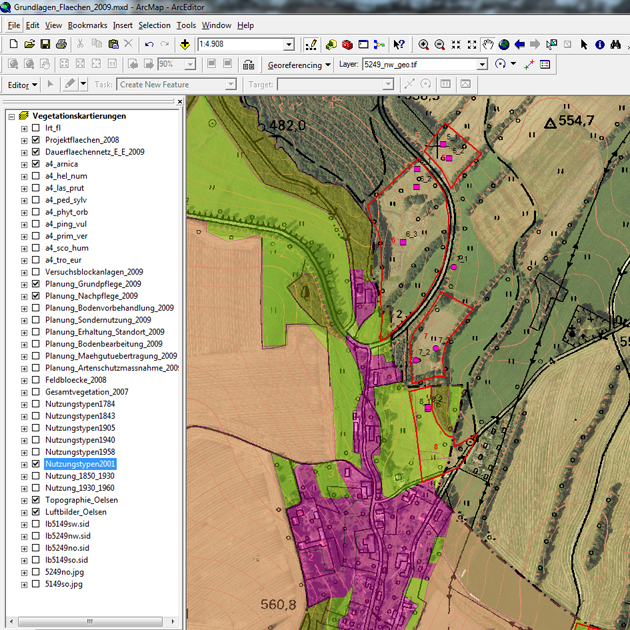Open the Insert menu
The height and width of the screenshot is (630, 630).
(x=123, y=25)
